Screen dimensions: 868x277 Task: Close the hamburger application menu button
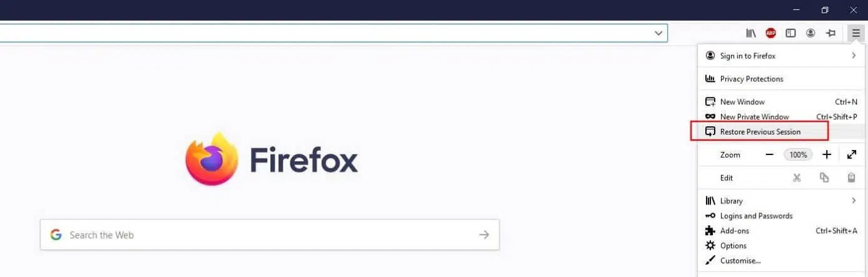(x=855, y=33)
